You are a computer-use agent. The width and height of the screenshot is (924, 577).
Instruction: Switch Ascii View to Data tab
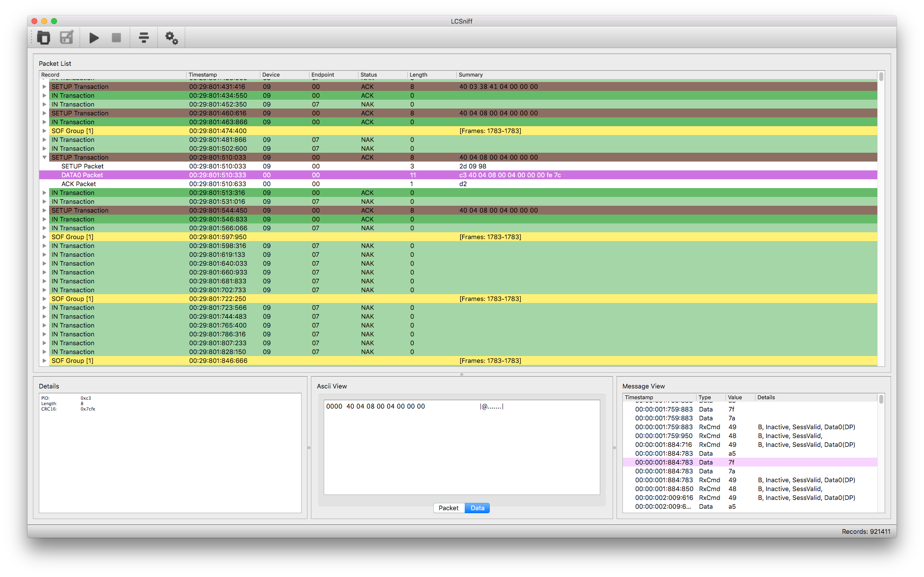[x=477, y=508]
